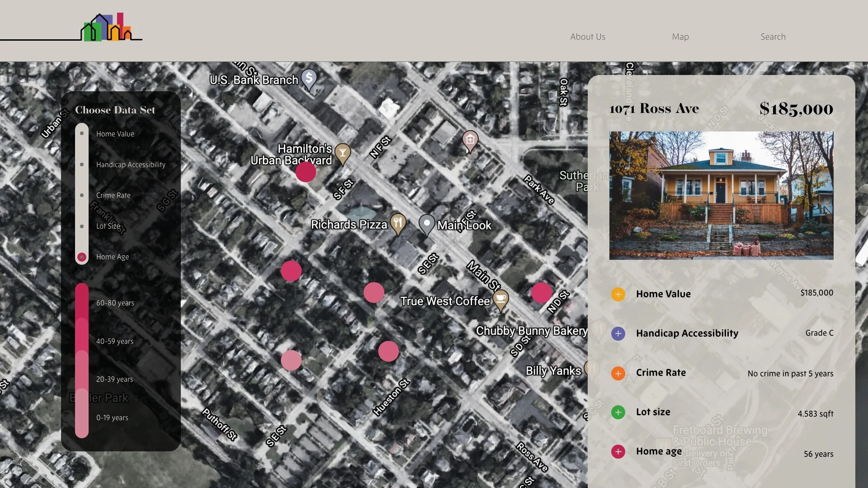
Task: Choose the Lot Size data set
Action: click(82, 226)
